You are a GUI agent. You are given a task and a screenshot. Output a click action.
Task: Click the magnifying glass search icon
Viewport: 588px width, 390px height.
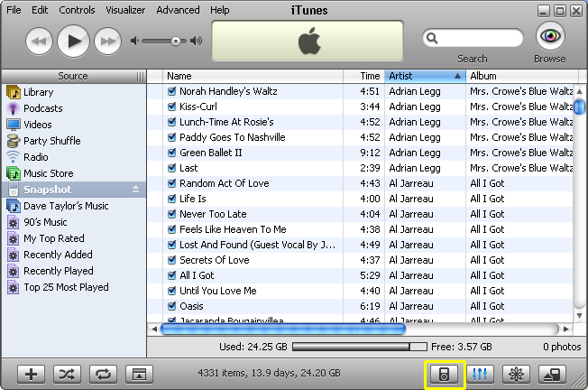(432, 38)
